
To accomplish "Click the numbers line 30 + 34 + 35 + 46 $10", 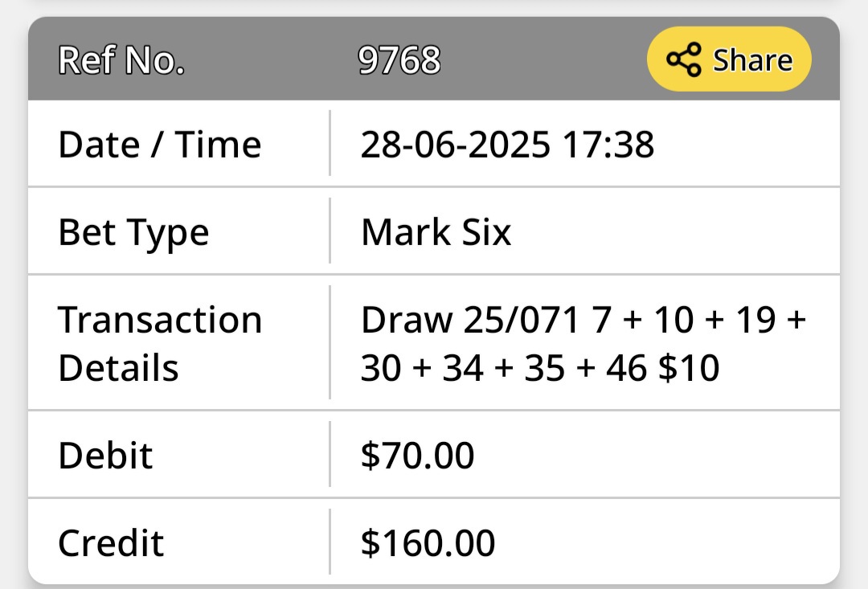I will click(x=540, y=367).
